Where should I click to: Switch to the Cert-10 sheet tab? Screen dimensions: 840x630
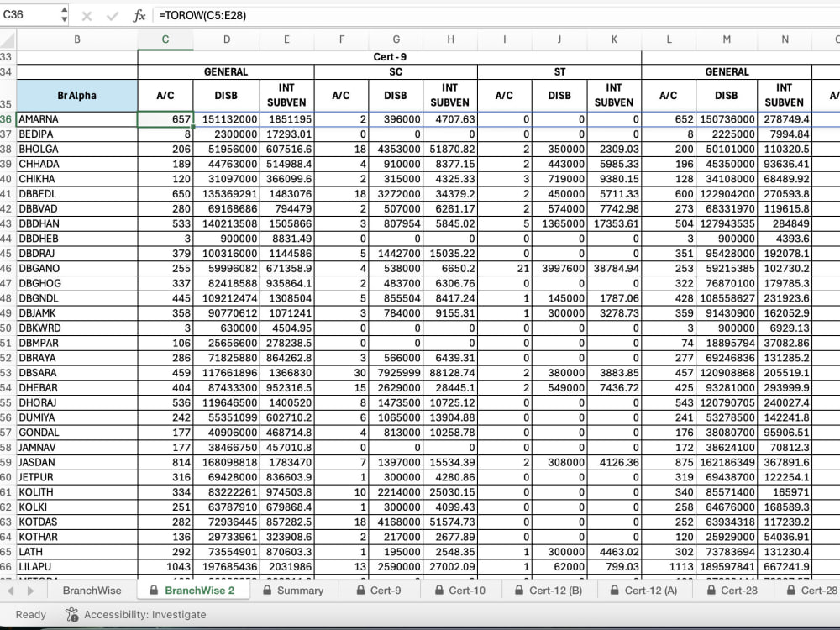tap(461, 591)
